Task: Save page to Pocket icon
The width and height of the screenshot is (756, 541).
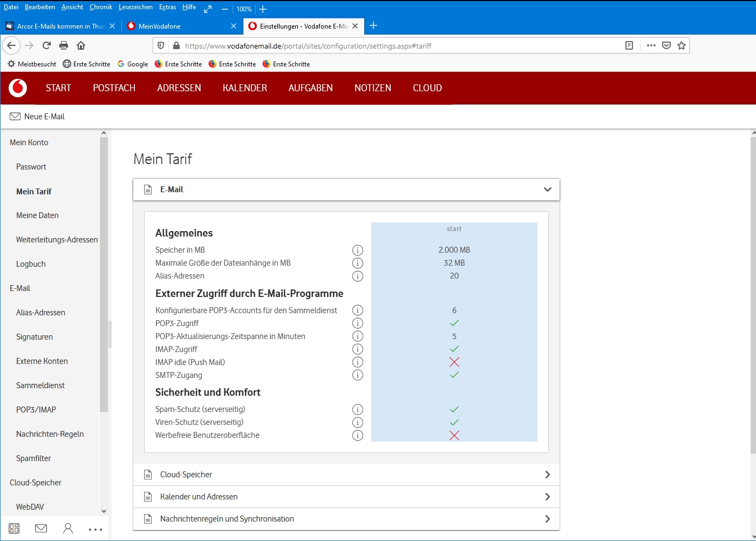Action: (666, 45)
